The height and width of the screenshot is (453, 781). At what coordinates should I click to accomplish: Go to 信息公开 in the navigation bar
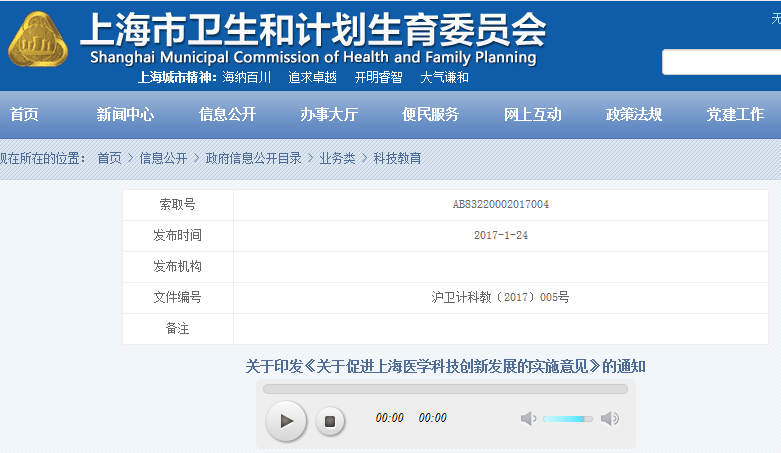[x=227, y=115]
